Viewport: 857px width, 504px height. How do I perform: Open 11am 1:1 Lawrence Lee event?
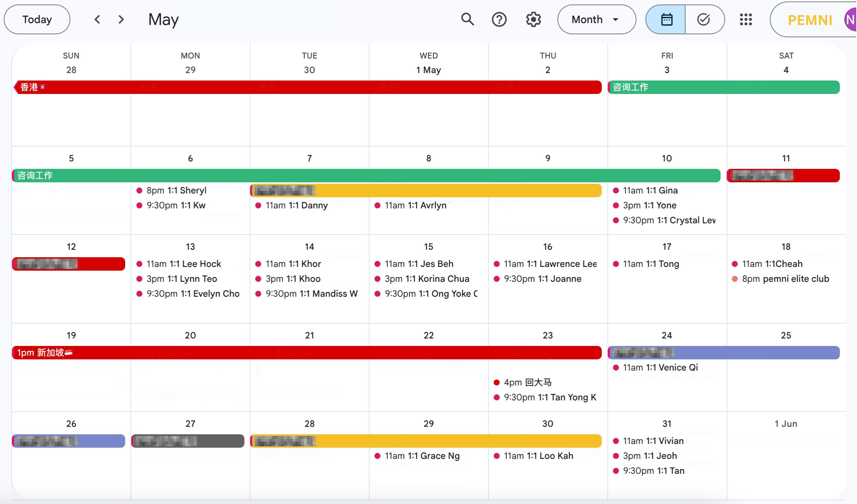545,264
